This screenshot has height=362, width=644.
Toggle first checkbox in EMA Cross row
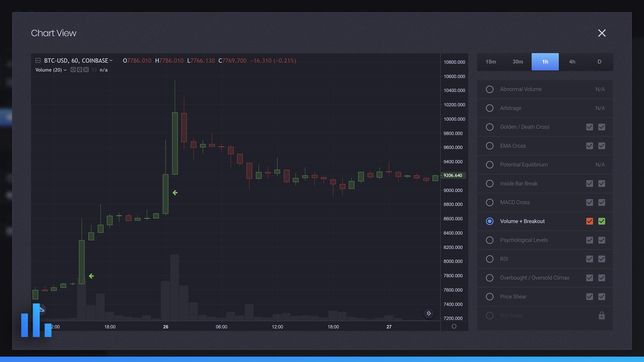590,146
